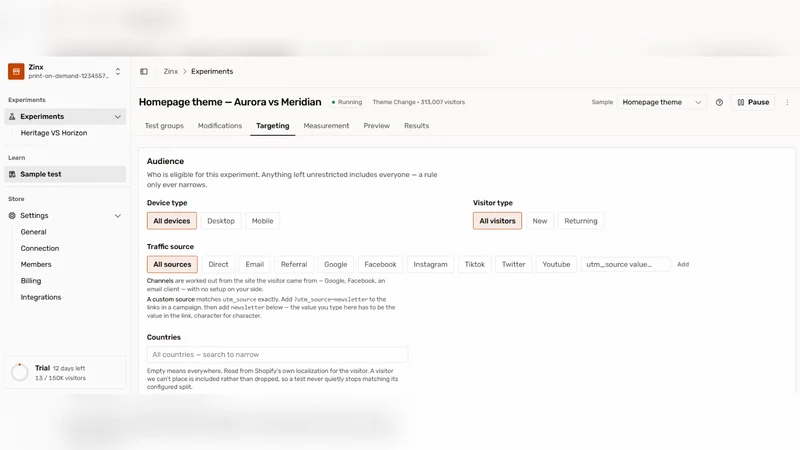This screenshot has height=450, width=800.
Task: Open the three-dot more options menu
Action: (x=787, y=102)
